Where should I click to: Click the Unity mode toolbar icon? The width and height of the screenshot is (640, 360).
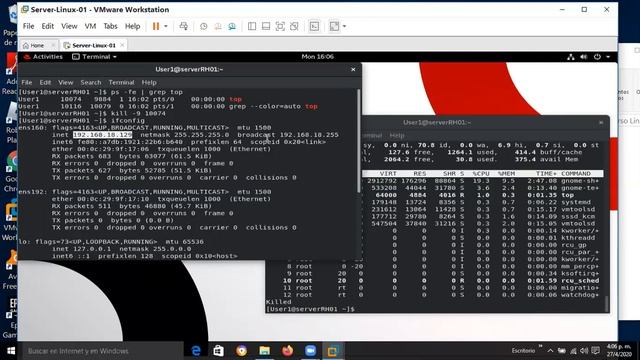[x=294, y=26]
